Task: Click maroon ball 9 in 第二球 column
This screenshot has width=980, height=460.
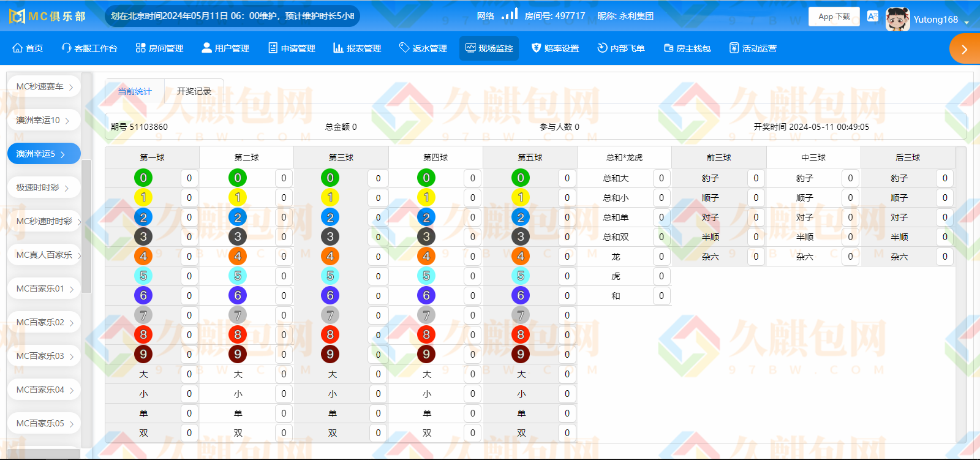Action: point(238,355)
